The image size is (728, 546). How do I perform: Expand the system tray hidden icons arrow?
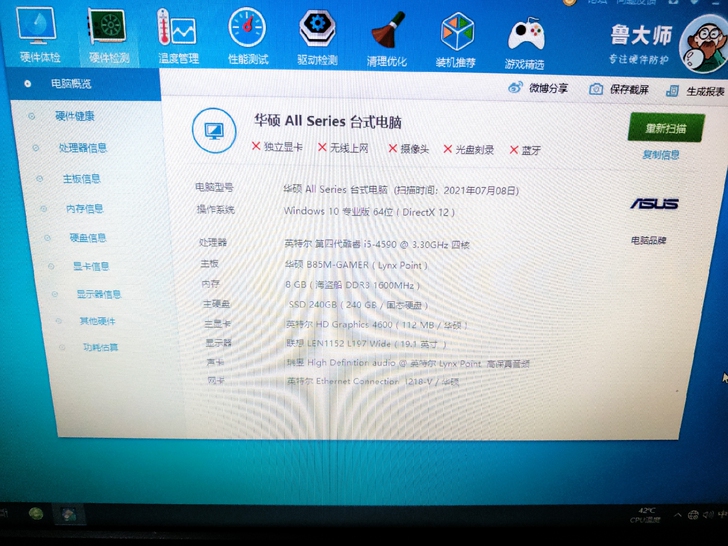click(677, 514)
